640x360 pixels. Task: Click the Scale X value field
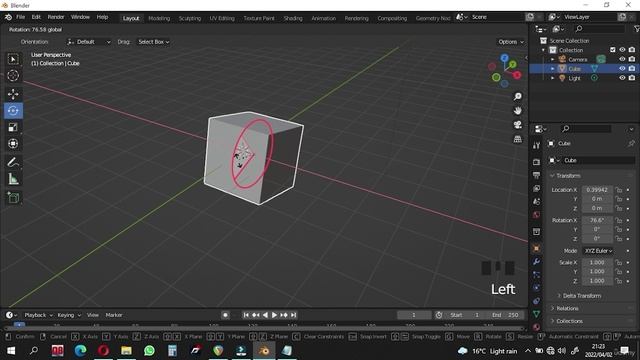pos(597,262)
